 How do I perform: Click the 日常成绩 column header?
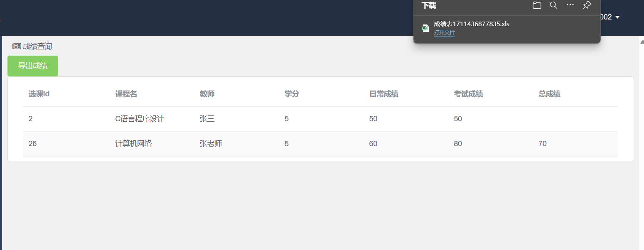pos(383,94)
